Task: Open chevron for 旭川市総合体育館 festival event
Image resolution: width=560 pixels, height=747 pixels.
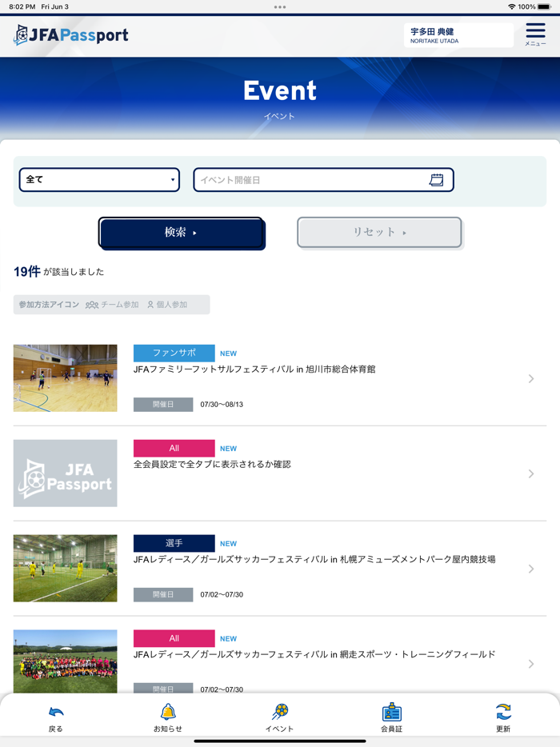Action: (531, 379)
